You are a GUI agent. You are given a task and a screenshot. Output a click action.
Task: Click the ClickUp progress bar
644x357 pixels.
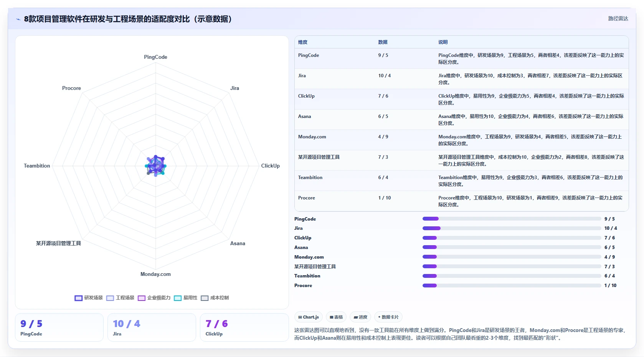(512, 238)
